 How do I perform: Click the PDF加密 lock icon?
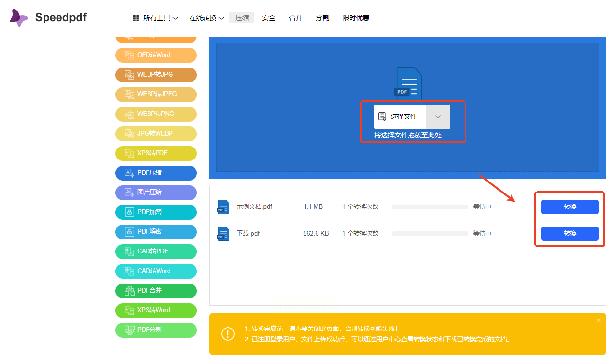(x=129, y=212)
